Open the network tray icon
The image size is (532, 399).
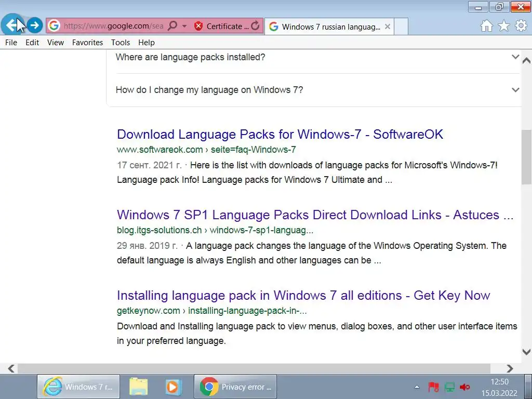click(x=449, y=387)
